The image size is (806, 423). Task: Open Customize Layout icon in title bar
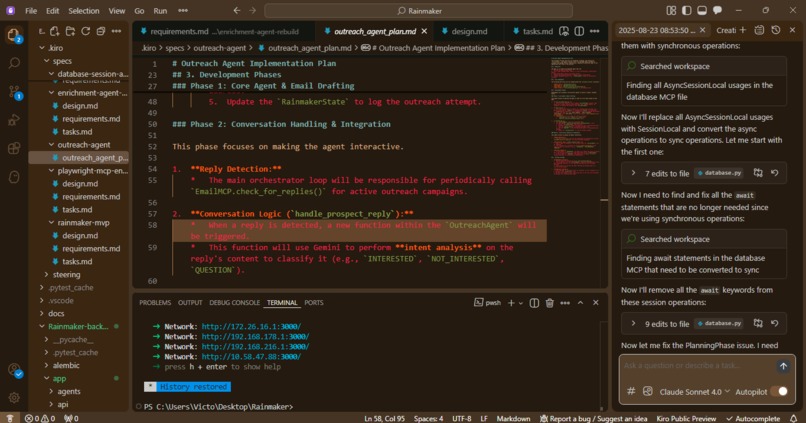pos(671,10)
